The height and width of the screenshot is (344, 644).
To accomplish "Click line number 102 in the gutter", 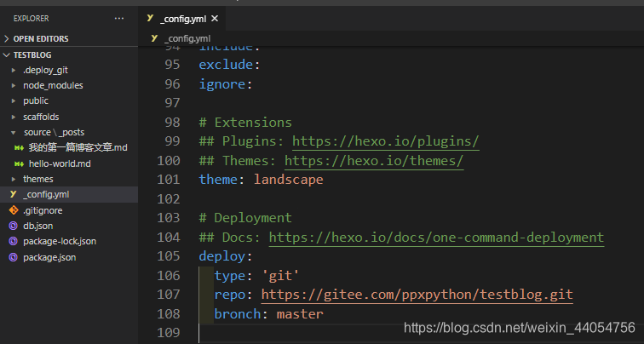I will point(169,199).
